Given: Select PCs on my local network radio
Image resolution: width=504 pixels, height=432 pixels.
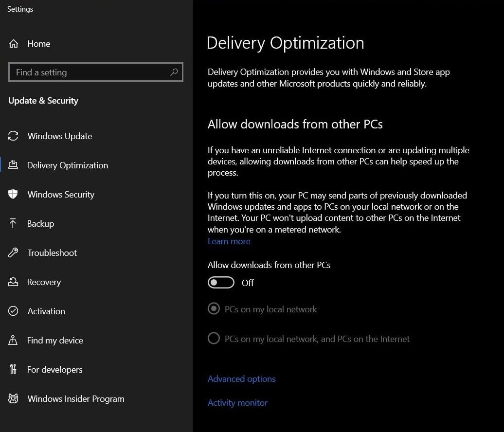Looking at the screenshot, I should (214, 309).
